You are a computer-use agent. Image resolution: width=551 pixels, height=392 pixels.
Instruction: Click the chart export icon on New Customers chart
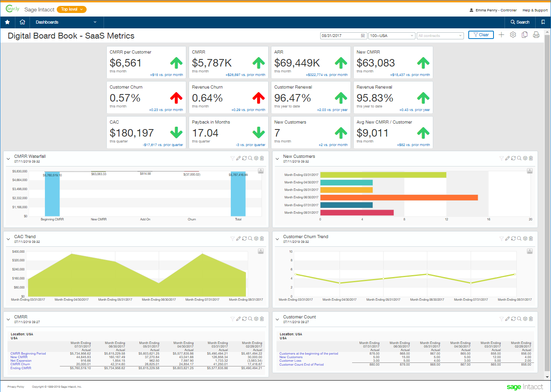click(530, 171)
